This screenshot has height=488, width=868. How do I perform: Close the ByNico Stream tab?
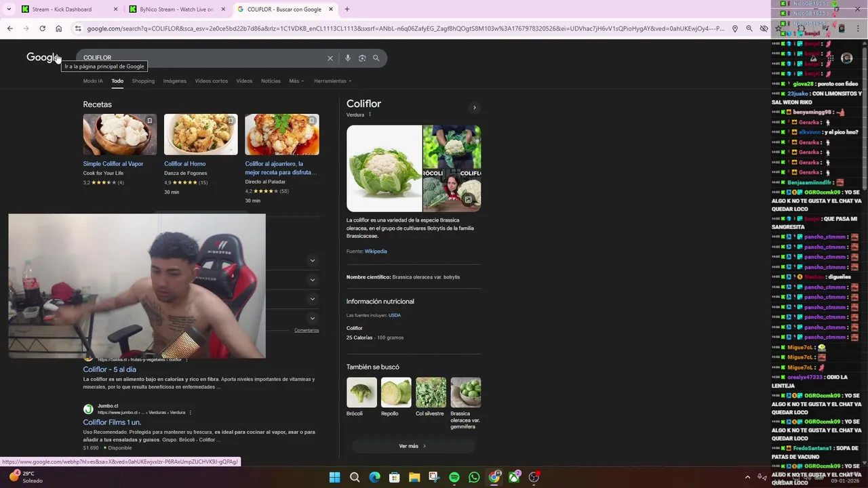223,9
